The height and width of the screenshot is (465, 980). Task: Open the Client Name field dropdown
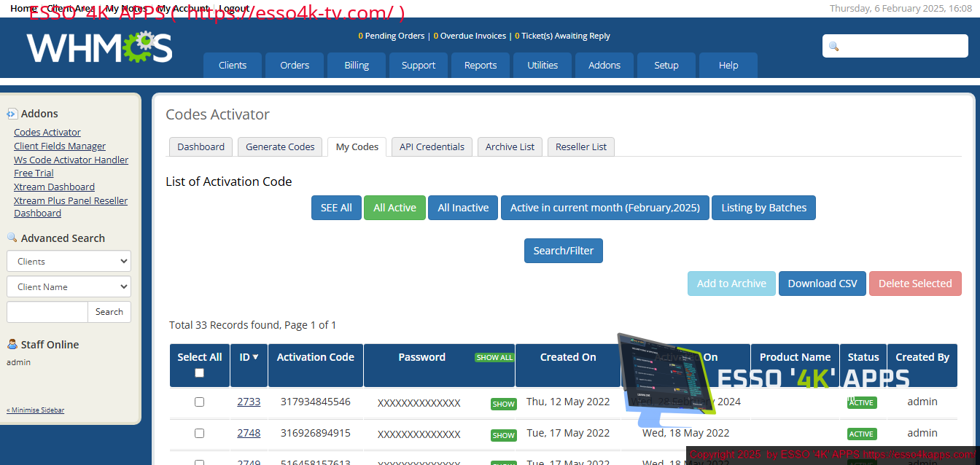[x=69, y=286]
